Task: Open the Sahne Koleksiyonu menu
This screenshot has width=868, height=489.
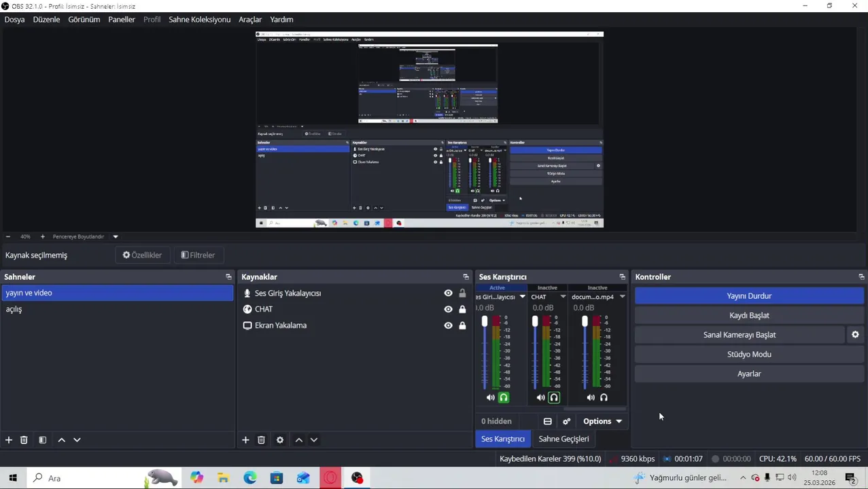Action: [200, 20]
